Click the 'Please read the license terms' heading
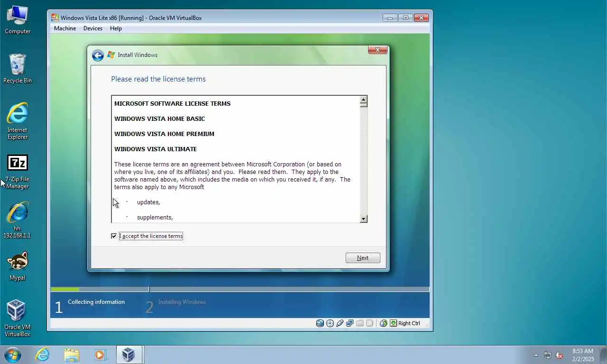Image resolution: width=607 pixels, height=364 pixels. [x=158, y=79]
